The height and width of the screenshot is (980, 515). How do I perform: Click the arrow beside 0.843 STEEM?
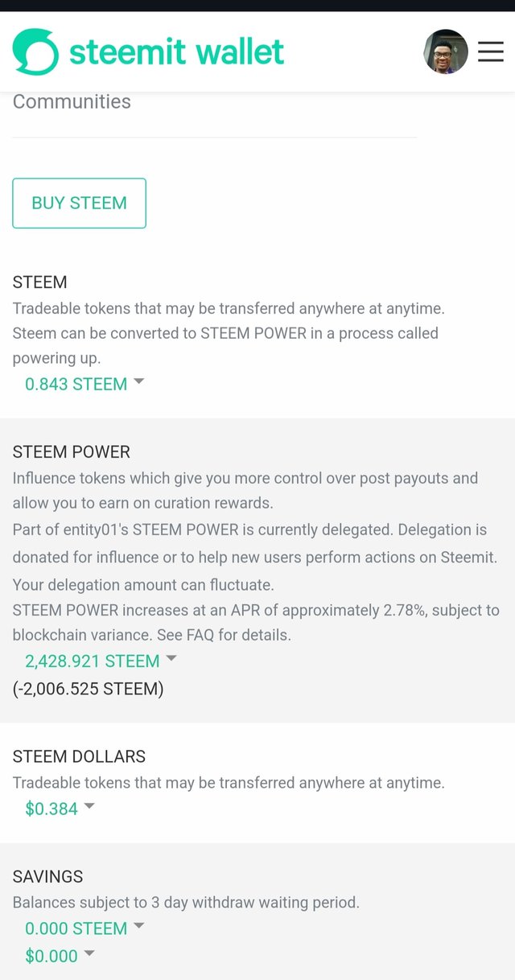pyautogui.click(x=138, y=382)
